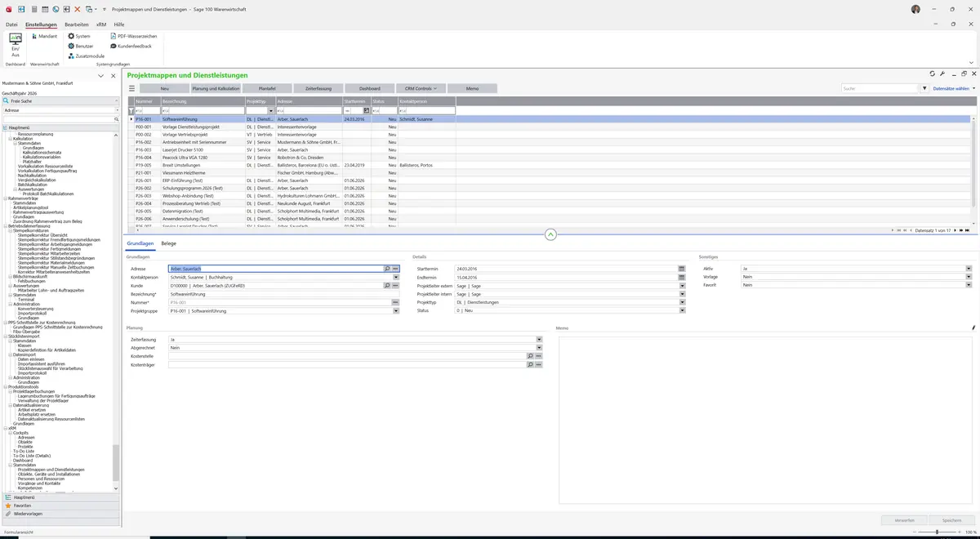Open Wiedervorlagen section in navigation panel
The height and width of the screenshot is (539, 980).
[60, 514]
